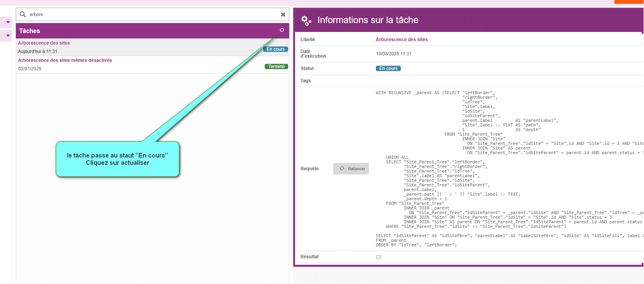Click the magnifier icon in the search box
The width and height of the screenshot is (644, 284).
tap(23, 14)
